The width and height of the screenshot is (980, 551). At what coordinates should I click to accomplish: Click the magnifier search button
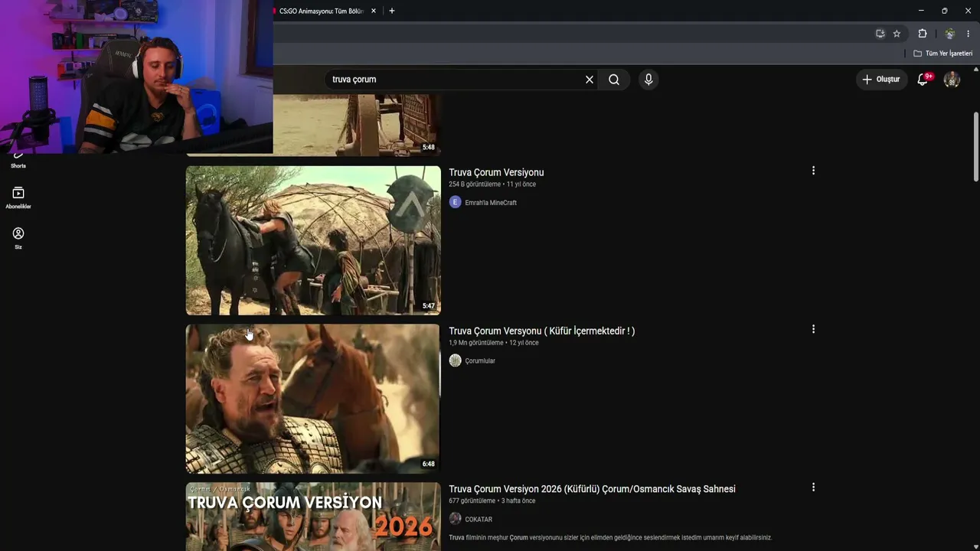pyautogui.click(x=614, y=80)
